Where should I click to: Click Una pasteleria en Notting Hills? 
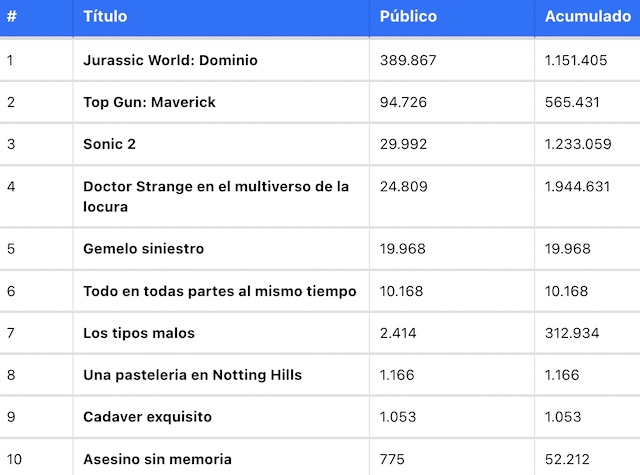pos(192,375)
